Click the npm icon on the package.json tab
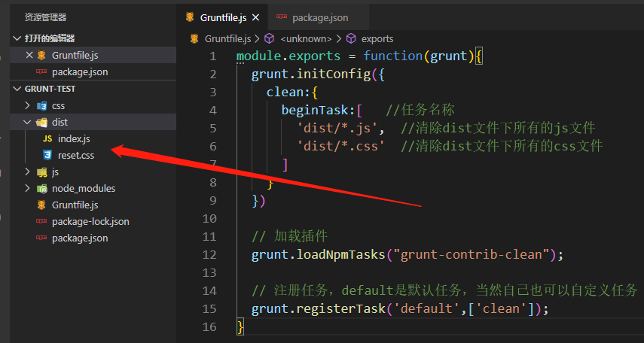Viewport: 644px width, 343px height. (x=282, y=17)
